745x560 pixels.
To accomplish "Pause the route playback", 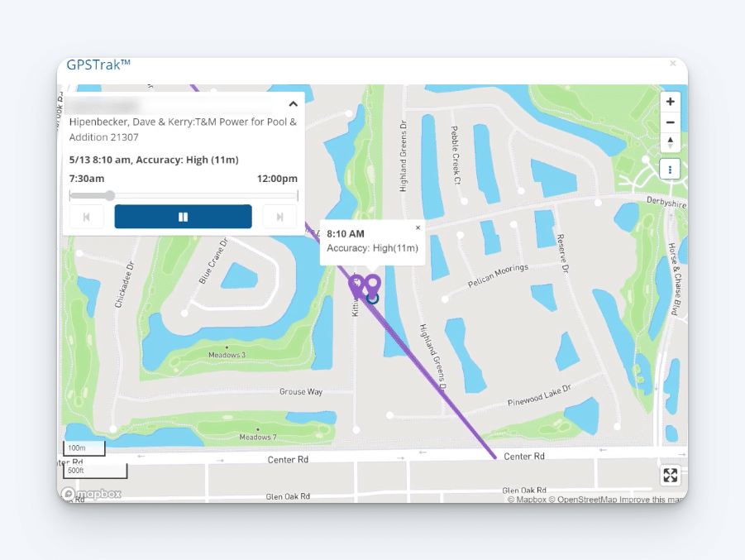I will point(183,217).
